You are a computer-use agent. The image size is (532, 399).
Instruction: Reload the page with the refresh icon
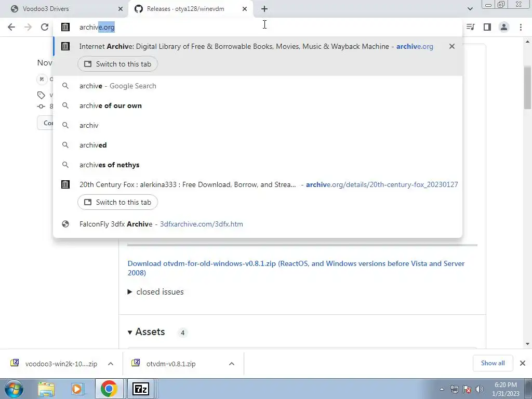pyautogui.click(x=45, y=27)
